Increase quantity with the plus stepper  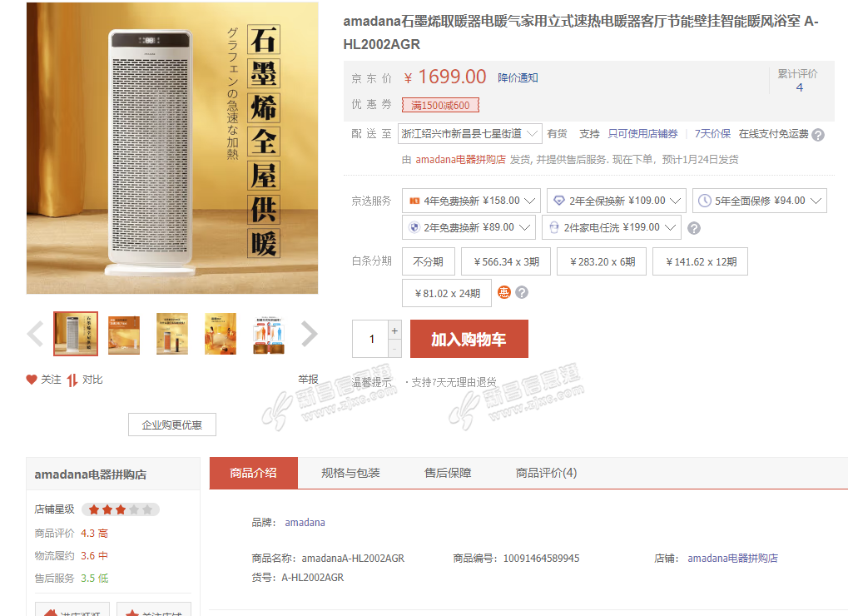coord(394,330)
